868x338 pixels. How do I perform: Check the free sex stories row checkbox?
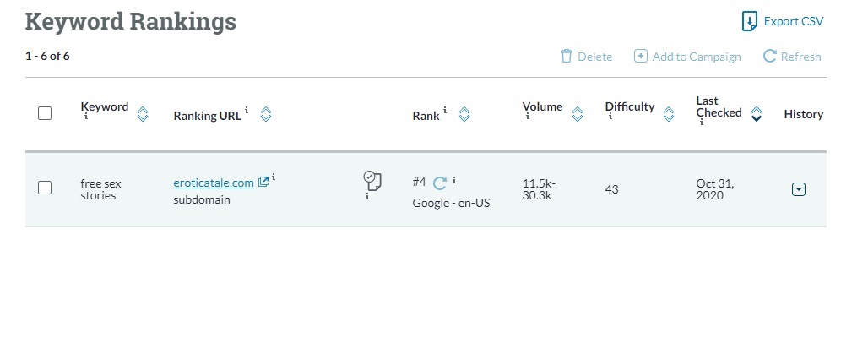coord(46,188)
